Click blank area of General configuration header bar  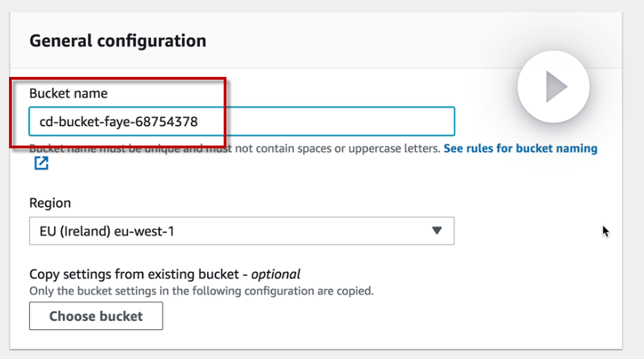pyautogui.click(x=381, y=41)
